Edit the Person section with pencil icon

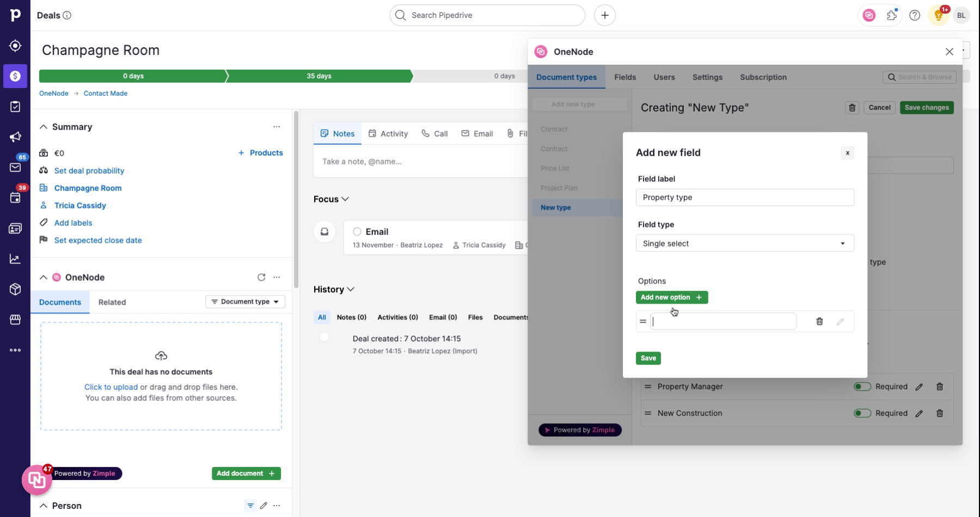264,506
